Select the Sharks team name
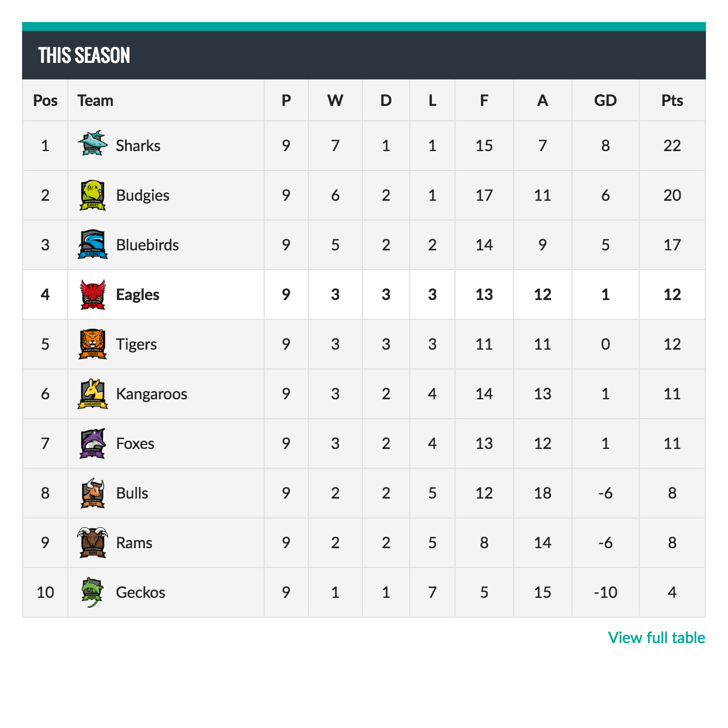The width and height of the screenshot is (728, 728). 138,146
